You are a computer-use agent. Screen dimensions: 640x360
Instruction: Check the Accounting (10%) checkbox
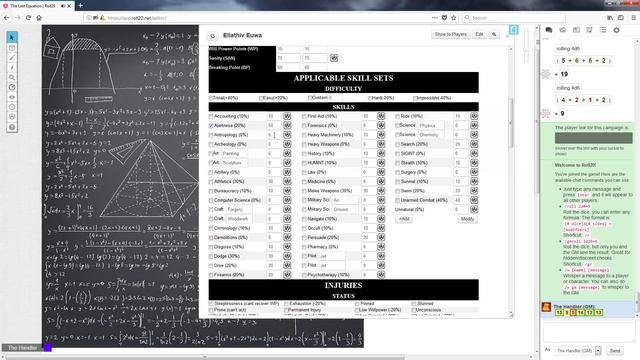(211, 116)
